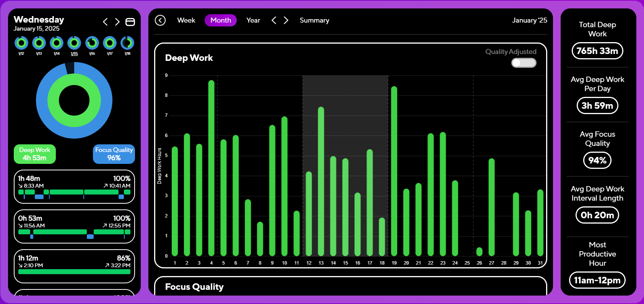Screen dimensions: 644x304
Task: Select the 1/13 day ring icon
Action: [x=39, y=43]
